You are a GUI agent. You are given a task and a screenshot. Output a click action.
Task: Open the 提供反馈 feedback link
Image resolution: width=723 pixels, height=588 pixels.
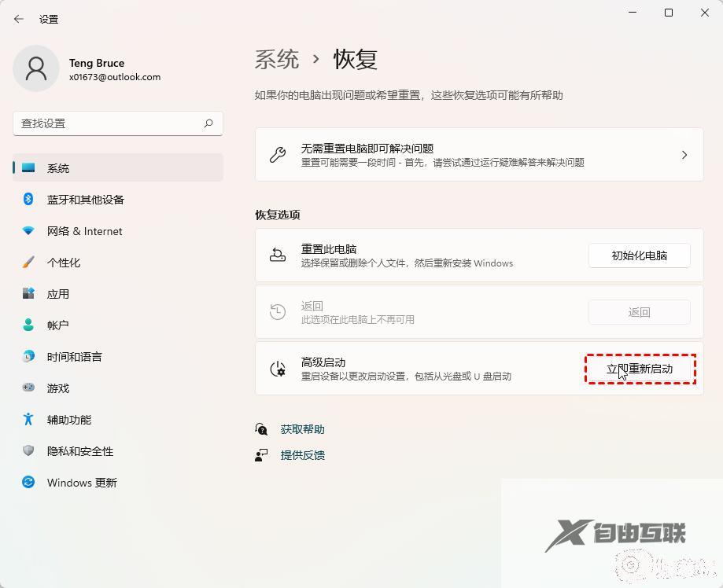[303, 454]
